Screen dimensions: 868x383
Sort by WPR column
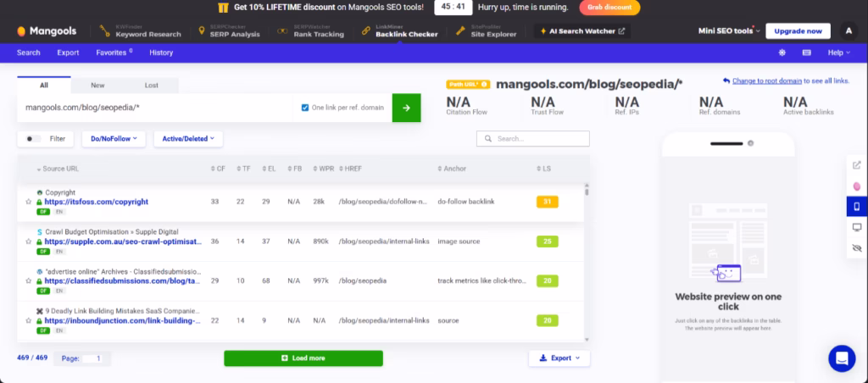pos(323,169)
